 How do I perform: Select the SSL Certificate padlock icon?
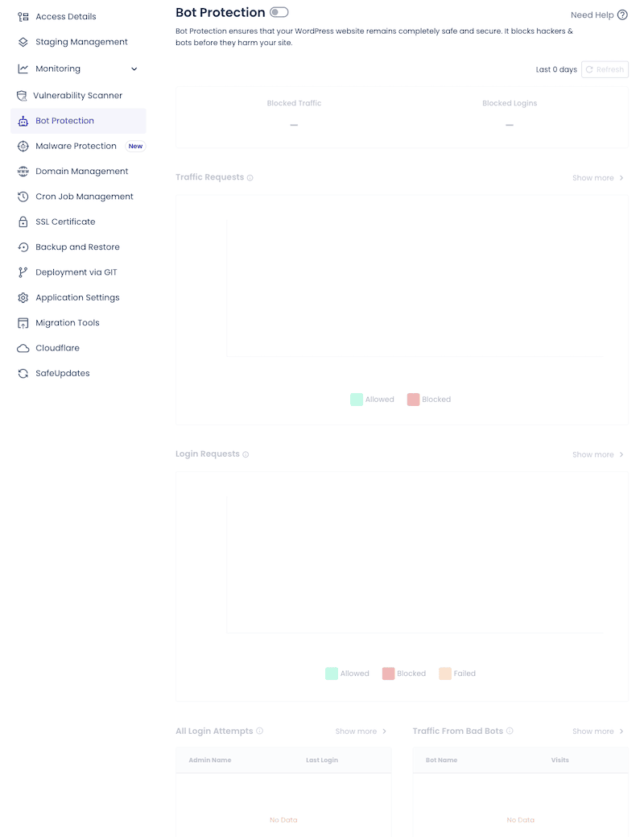23,222
